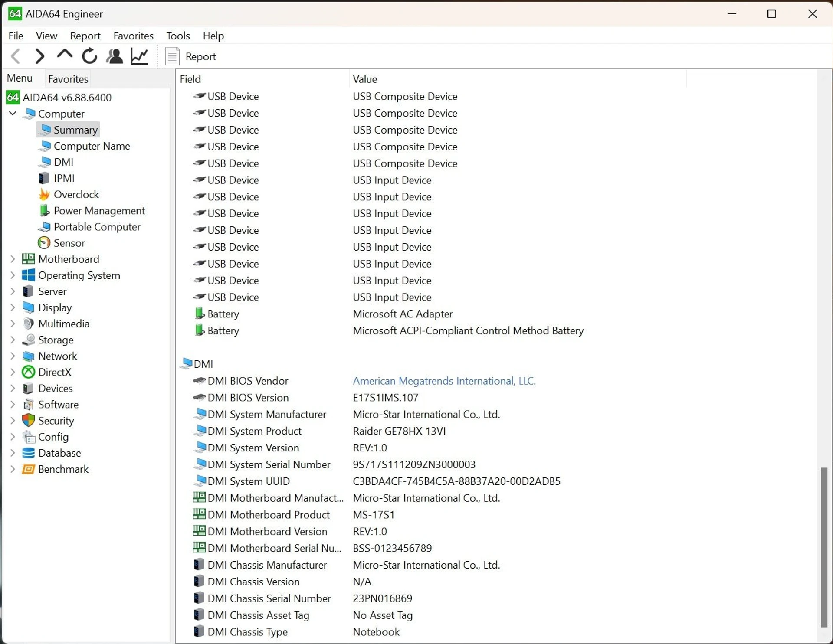The image size is (833, 644).
Task: Click the Display monitor icon
Action: (x=28, y=307)
